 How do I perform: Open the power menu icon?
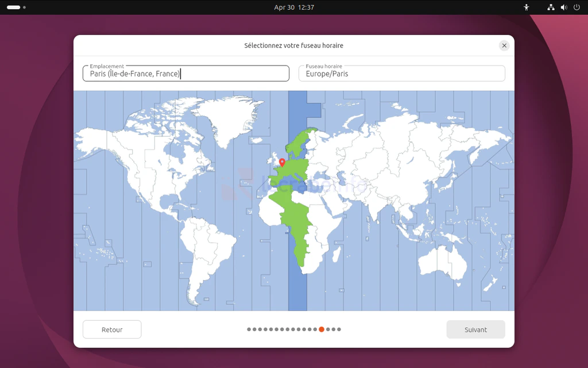(x=577, y=7)
